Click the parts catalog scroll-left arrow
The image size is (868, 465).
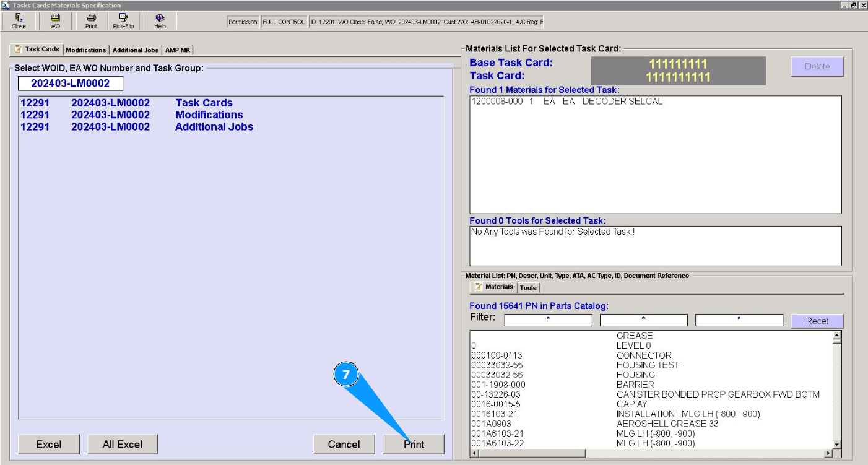[475, 454]
